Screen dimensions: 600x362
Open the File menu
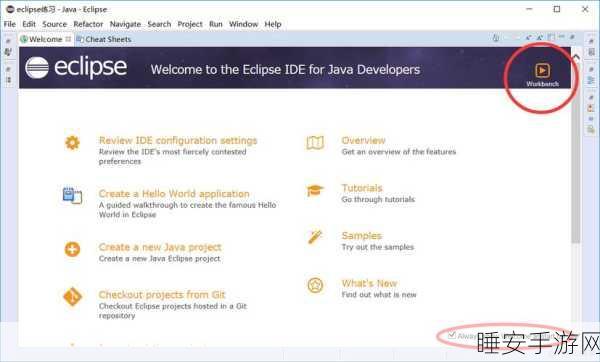tap(10, 24)
